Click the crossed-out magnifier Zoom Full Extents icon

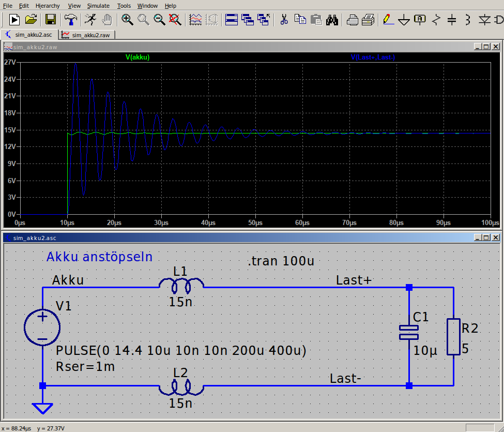pos(175,20)
